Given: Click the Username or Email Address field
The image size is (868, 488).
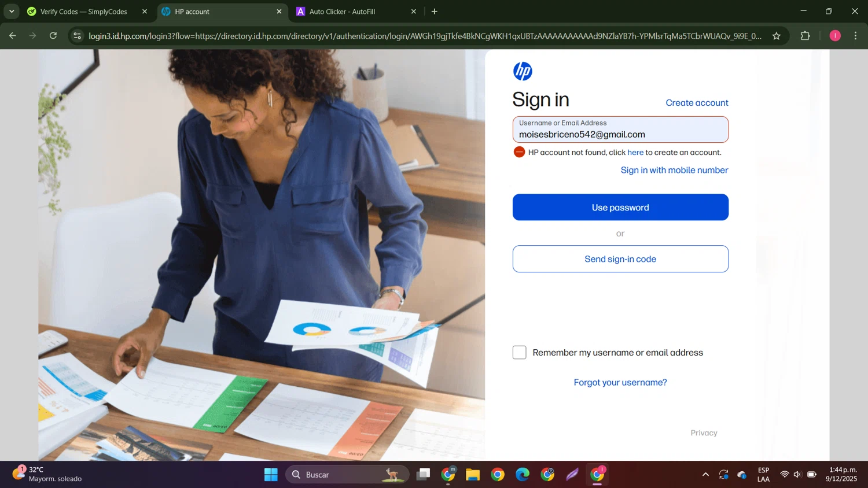Looking at the screenshot, I should 620,130.
